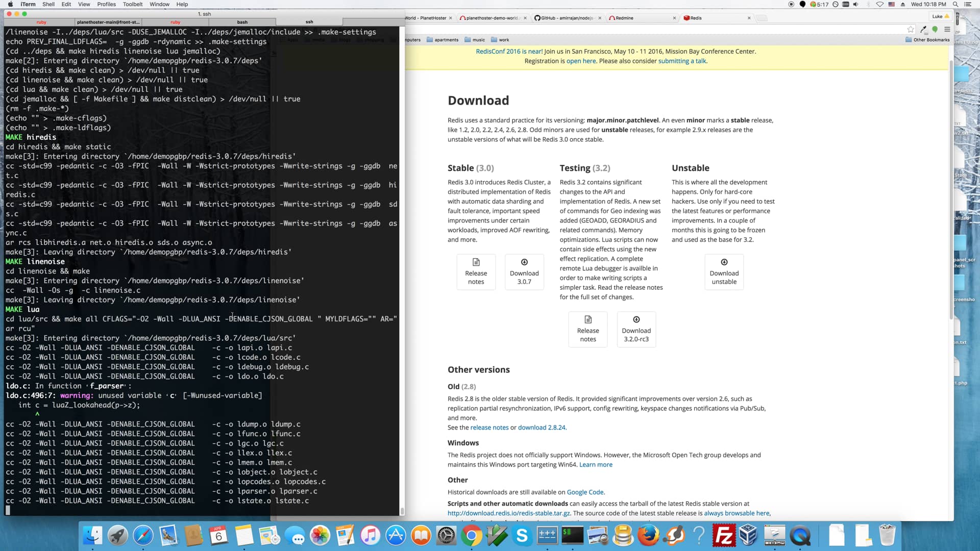The width and height of the screenshot is (980, 551).
Task: Bookmark this page with star icon
Action: 911,30
